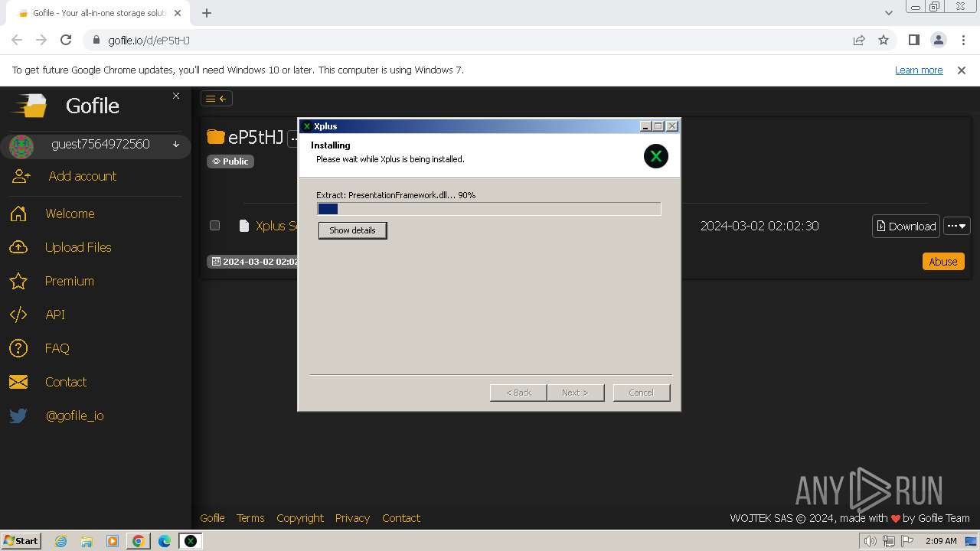Open the Chrome side panel icon

click(913, 40)
